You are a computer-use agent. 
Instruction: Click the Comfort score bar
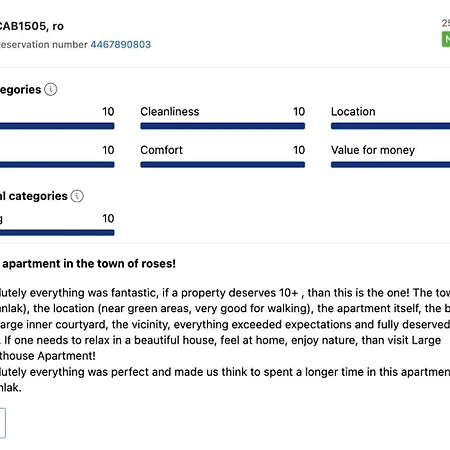click(x=223, y=165)
